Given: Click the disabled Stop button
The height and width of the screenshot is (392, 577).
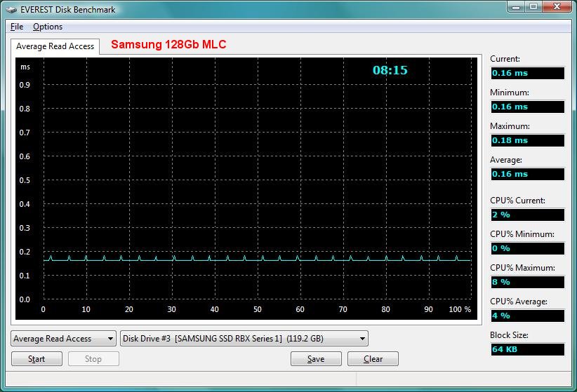Looking at the screenshot, I should (93, 359).
